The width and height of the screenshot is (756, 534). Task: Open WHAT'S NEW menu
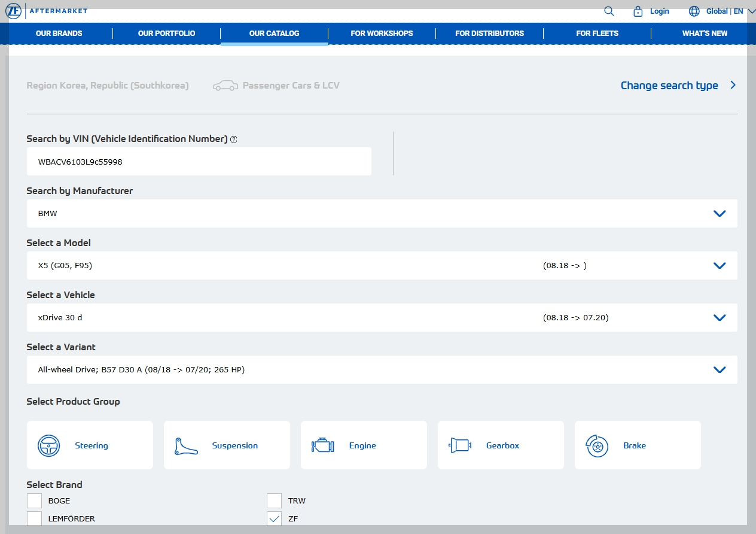pos(705,34)
